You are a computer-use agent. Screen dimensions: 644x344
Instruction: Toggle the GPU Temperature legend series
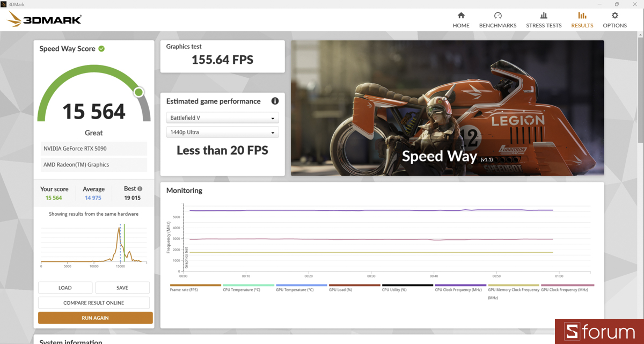click(x=301, y=288)
